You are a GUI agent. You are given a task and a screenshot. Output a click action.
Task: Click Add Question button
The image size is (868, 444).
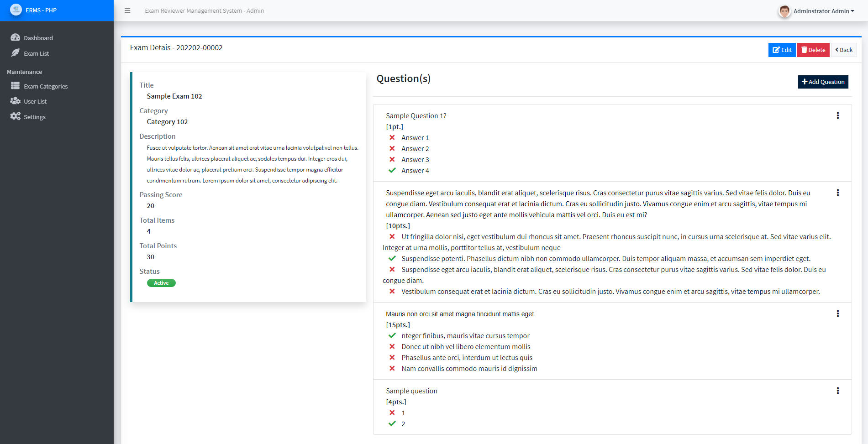823,82
